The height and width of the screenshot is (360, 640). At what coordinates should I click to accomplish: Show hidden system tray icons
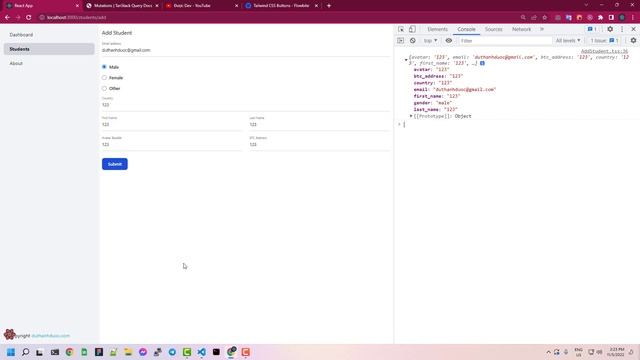(548, 352)
